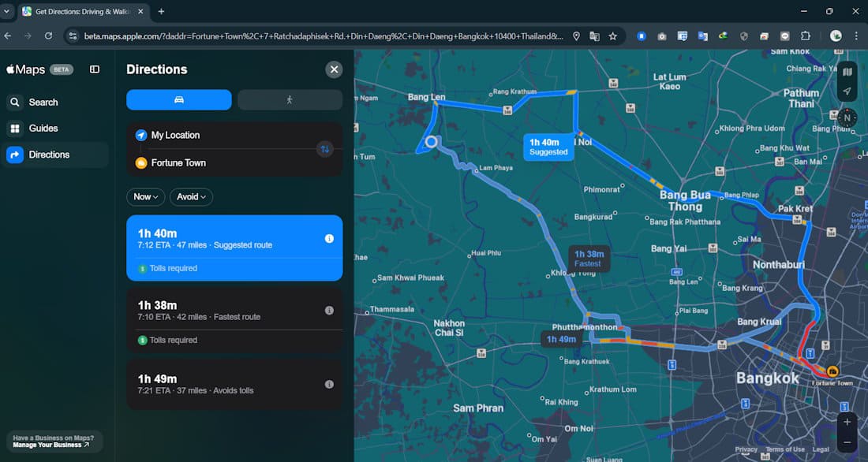Zoom in on the map
This screenshot has height=462, width=868.
point(847,422)
